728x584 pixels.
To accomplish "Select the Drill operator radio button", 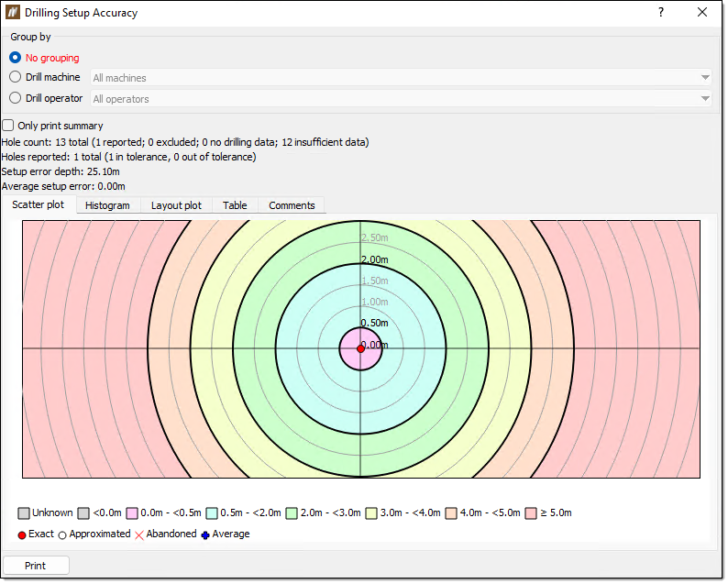I will tap(15, 98).
